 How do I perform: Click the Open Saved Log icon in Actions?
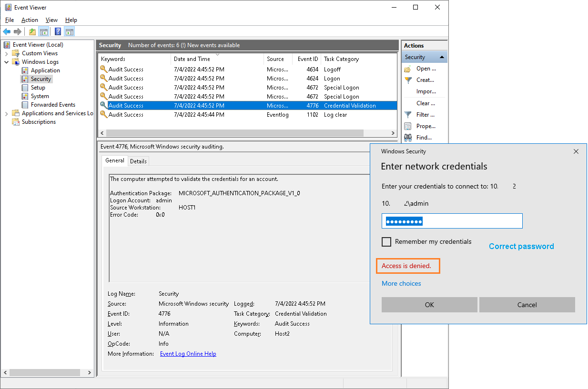(x=408, y=69)
